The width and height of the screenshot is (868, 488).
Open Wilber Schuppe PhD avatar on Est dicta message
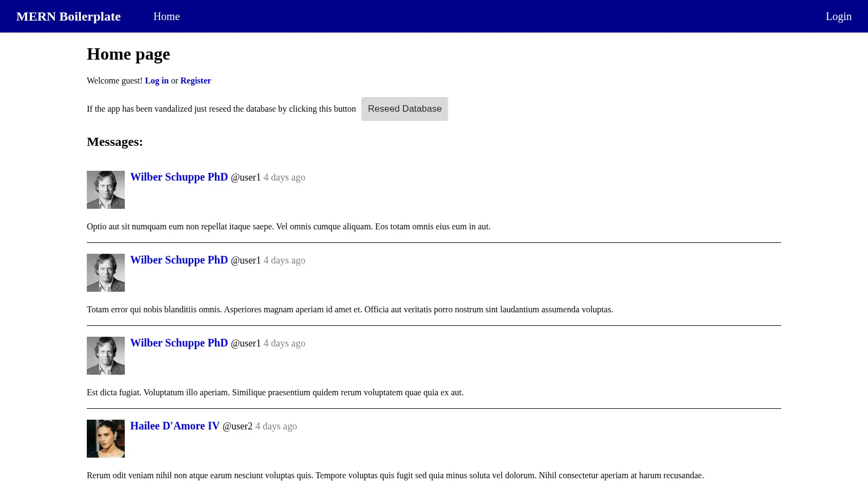106,356
